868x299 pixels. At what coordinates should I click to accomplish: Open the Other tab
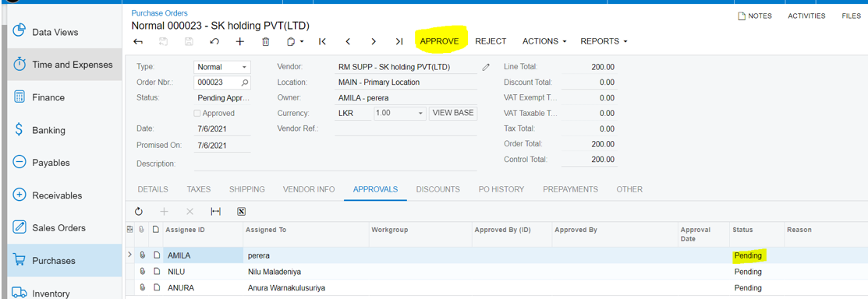point(629,189)
